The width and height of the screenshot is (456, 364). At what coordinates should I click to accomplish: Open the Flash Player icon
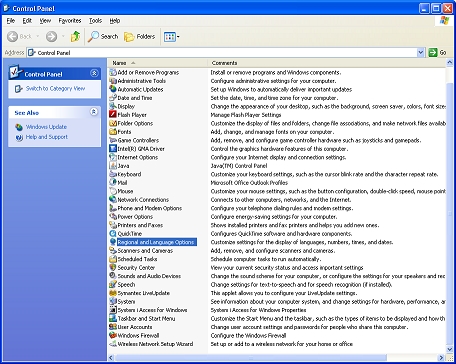pyautogui.click(x=113, y=115)
